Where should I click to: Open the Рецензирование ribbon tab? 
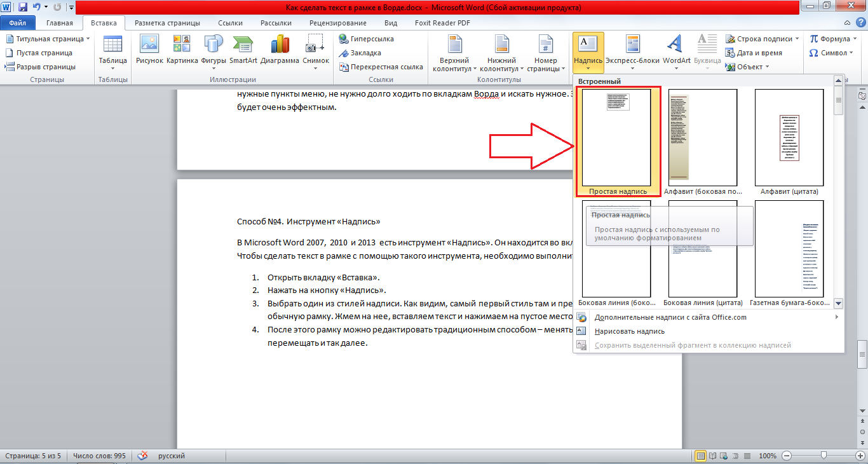pos(338,23)
